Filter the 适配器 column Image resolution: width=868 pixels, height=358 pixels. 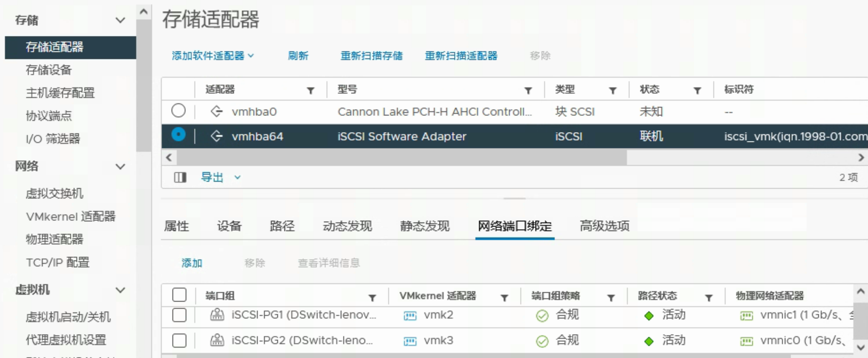click(x=310, y=90)
